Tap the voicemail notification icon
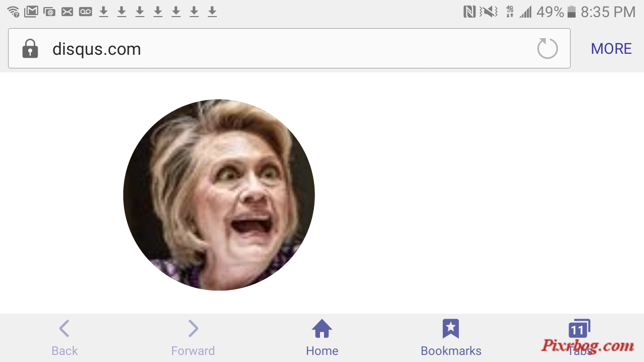 86,12
